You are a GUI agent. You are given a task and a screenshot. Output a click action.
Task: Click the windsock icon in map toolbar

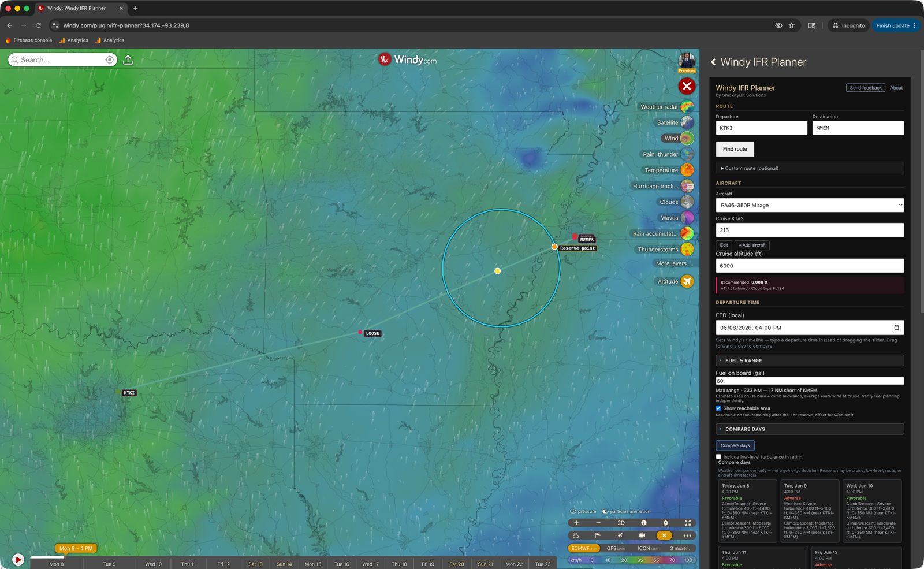pyautogui.click(x=598, y=535)
